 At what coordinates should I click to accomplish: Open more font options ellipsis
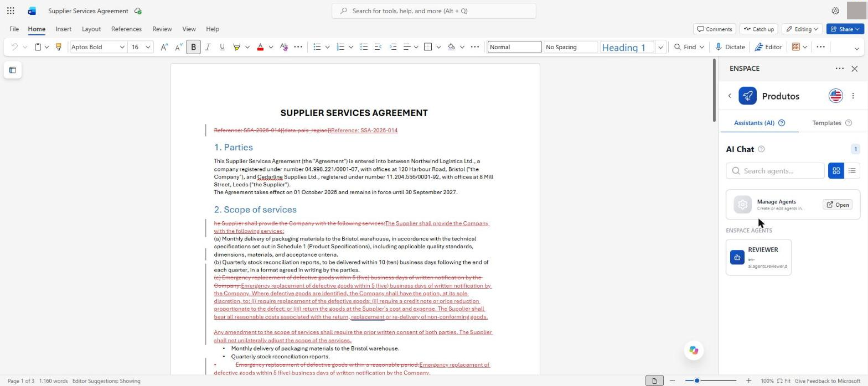[x=298, y=47]
